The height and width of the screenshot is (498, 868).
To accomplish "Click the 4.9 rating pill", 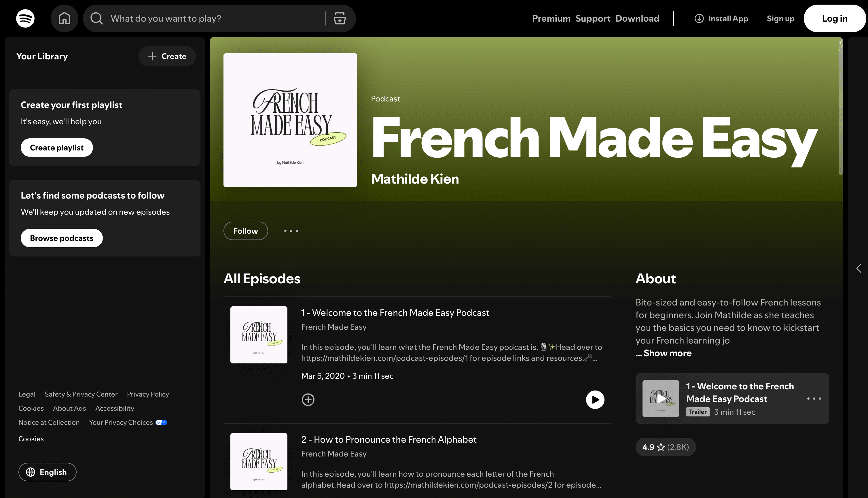I will [x=665, y=447].
